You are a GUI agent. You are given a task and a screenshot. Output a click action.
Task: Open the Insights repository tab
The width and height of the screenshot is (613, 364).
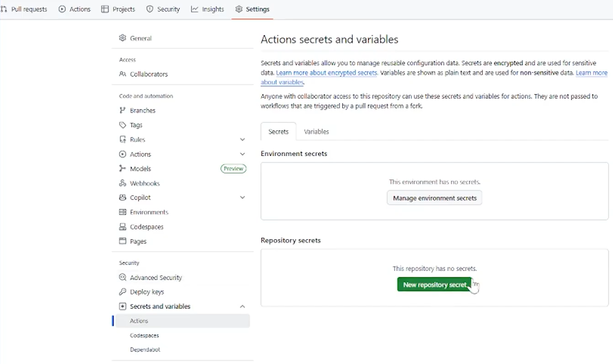click(x=207, y=9)
